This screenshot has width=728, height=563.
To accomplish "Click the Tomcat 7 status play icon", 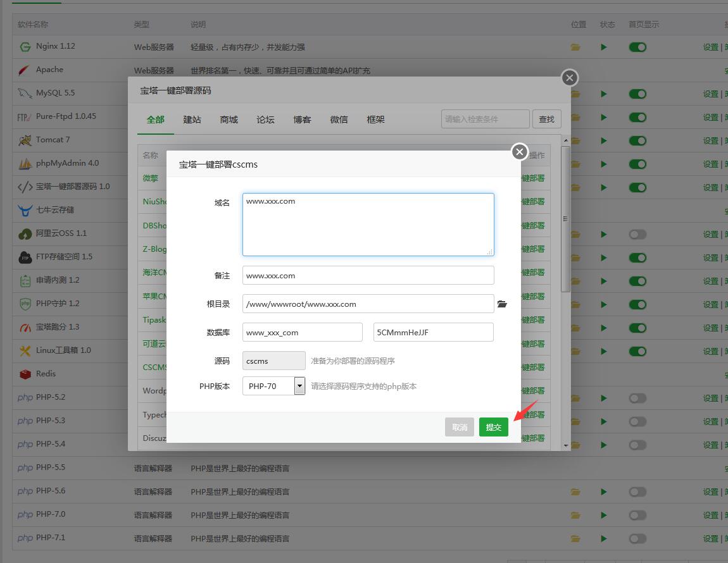I will pyautogui.click(x=603, y=140).
